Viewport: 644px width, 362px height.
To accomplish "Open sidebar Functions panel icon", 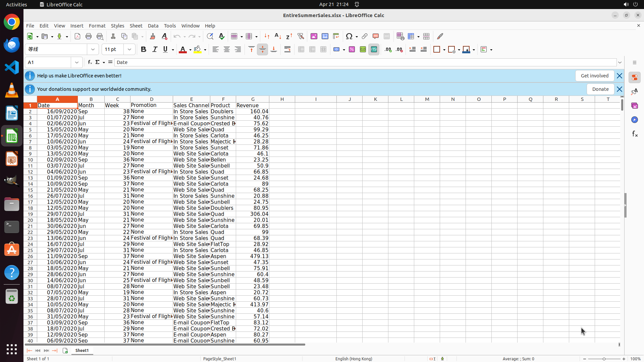I will pyautogui.click(x=634, y=134).
